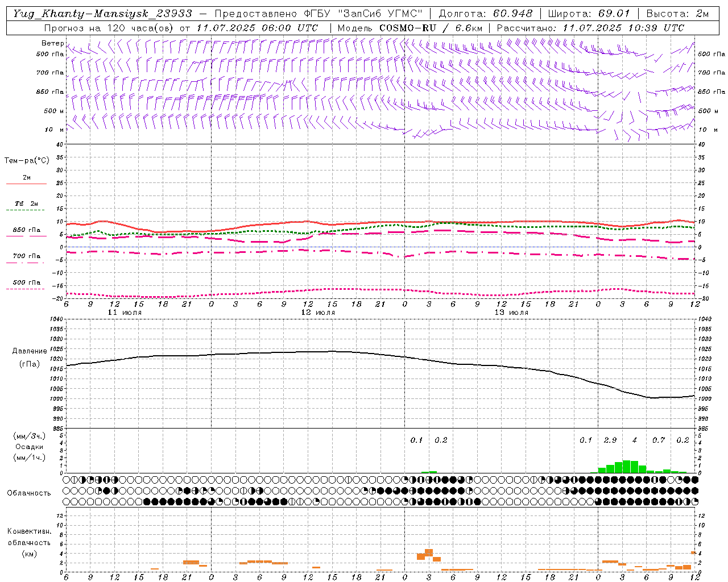Click the Td 2м legend entry

[x=27, y=203]
